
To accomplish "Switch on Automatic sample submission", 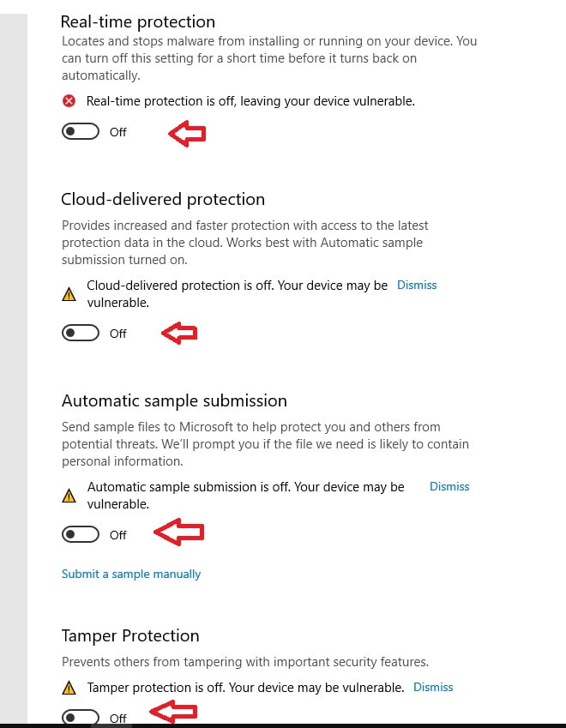I will coord(81,535).
